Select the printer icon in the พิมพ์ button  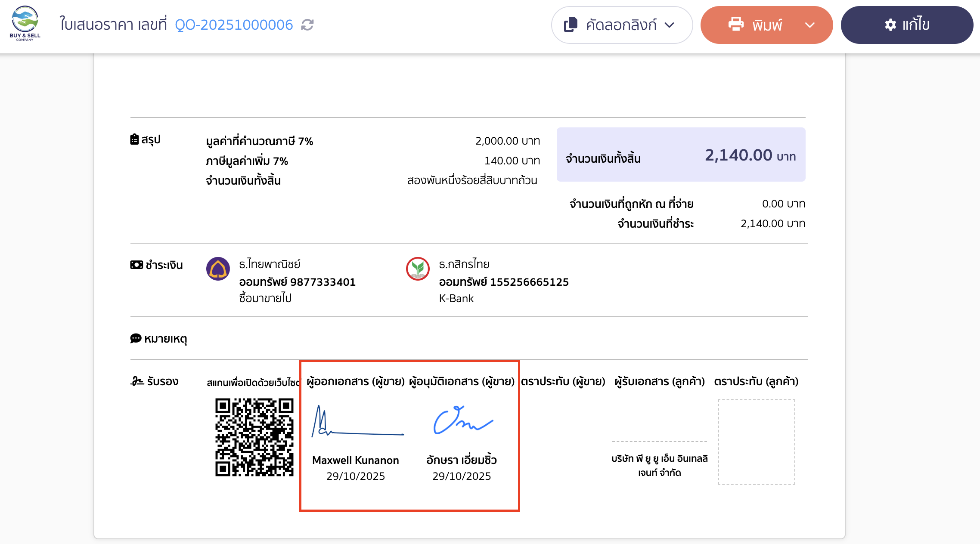pyautogui.click(x=736, y=25)
